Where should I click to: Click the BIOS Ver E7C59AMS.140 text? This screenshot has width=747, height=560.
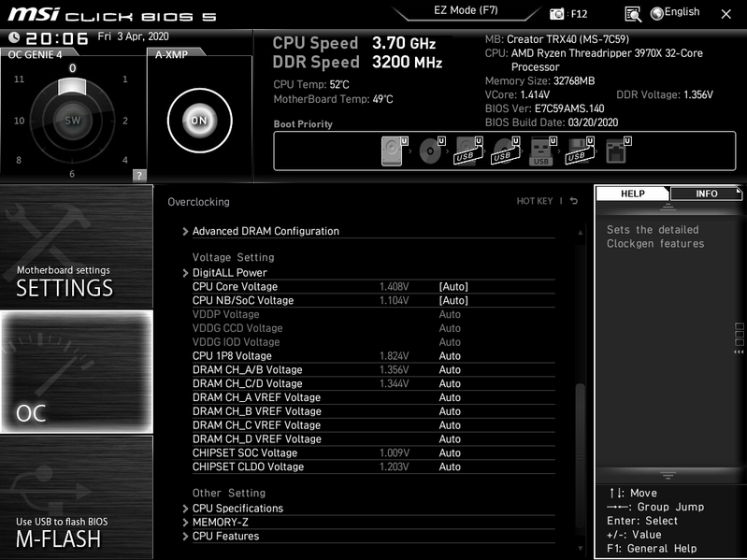[x=544, y=108]
